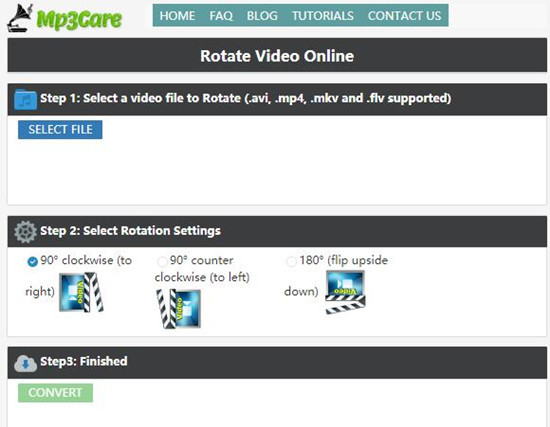Click the Step 2 Select Rotation Settings heading
Screen dimensions: 550x427
[130, 231]
